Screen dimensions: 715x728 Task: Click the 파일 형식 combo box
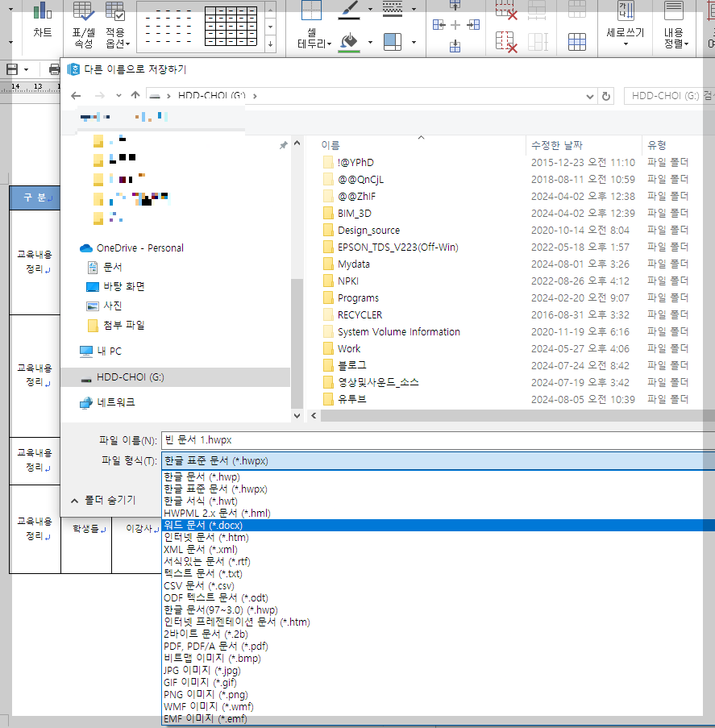point(438,461)
